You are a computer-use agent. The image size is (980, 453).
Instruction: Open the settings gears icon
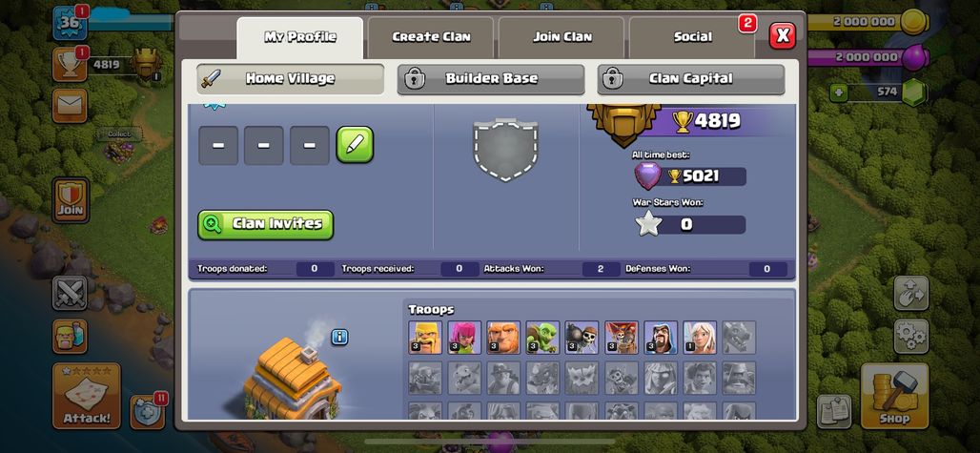910,336
